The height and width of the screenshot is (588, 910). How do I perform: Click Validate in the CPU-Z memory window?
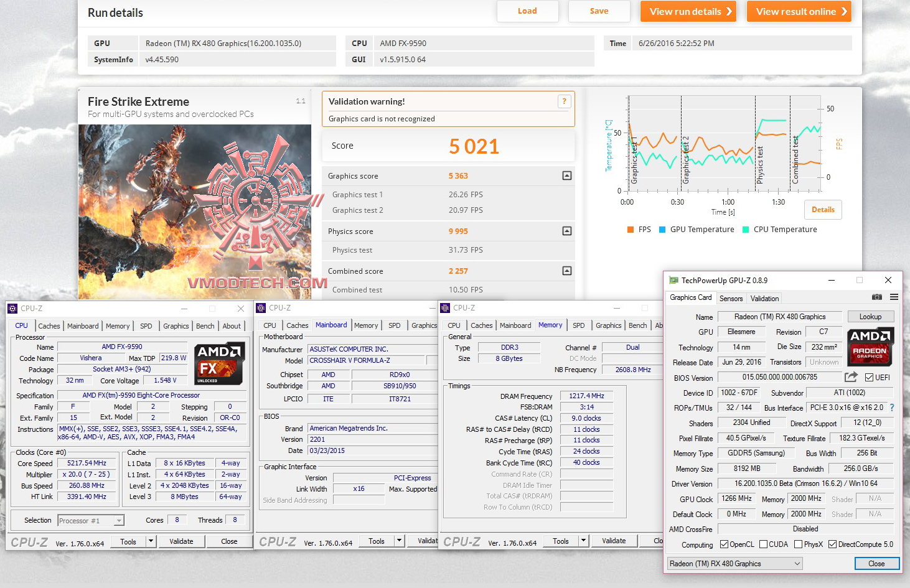tap(614, 541)
